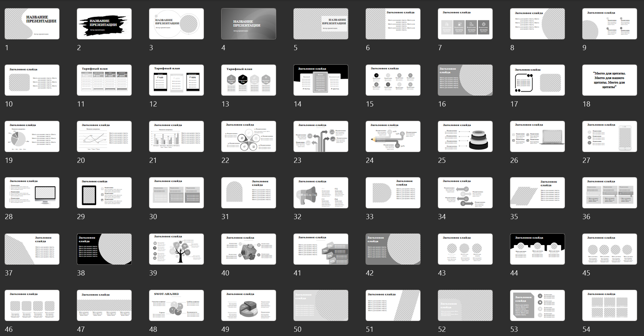Click slide 24 pencil infographic

393,136
